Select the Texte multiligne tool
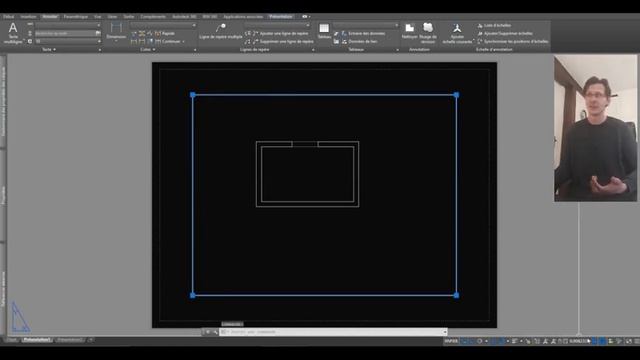Image resolution: width=640 pixels, height=360 pixels. point(13,33)
